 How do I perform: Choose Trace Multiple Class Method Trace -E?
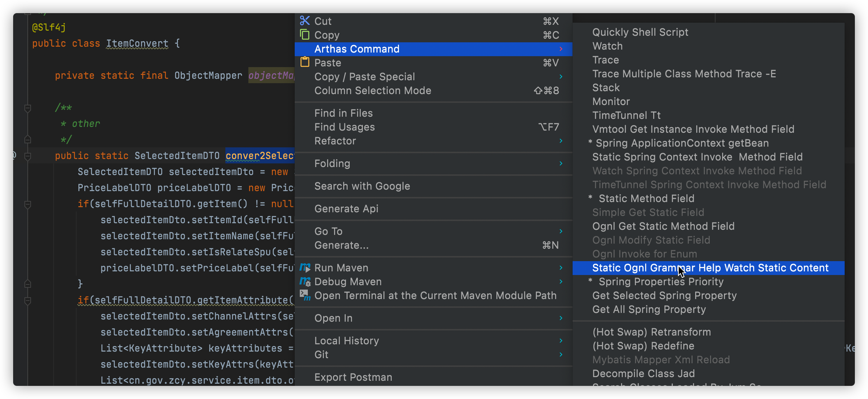(x=709, y=74)
